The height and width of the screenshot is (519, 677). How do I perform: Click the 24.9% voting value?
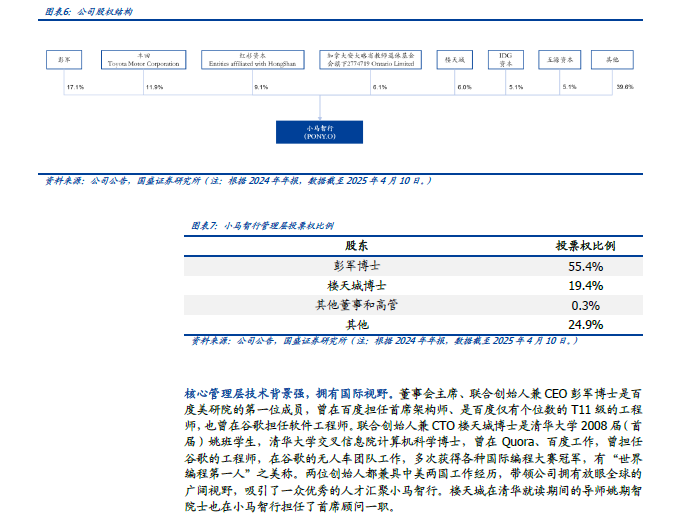pos(585,325)
